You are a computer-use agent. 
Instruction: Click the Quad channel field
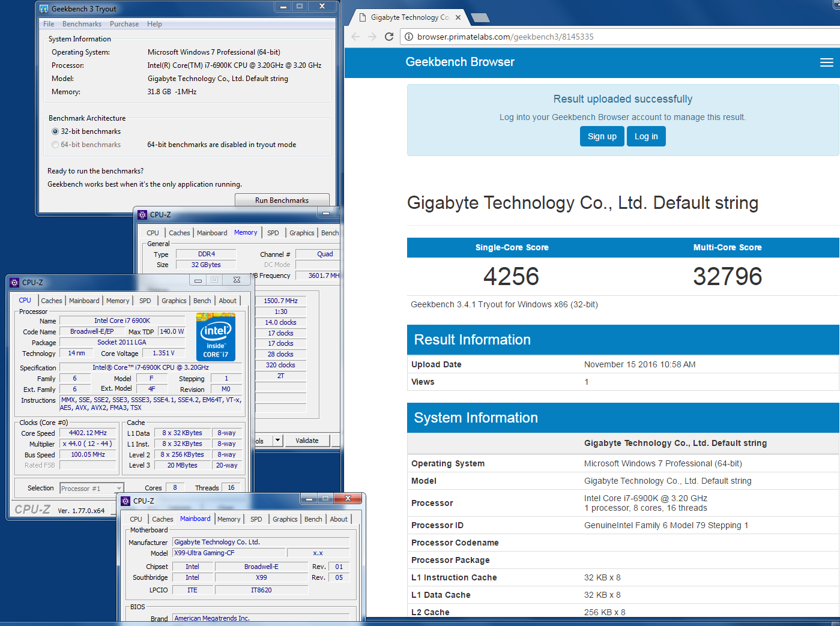click(x=318, y=254)
